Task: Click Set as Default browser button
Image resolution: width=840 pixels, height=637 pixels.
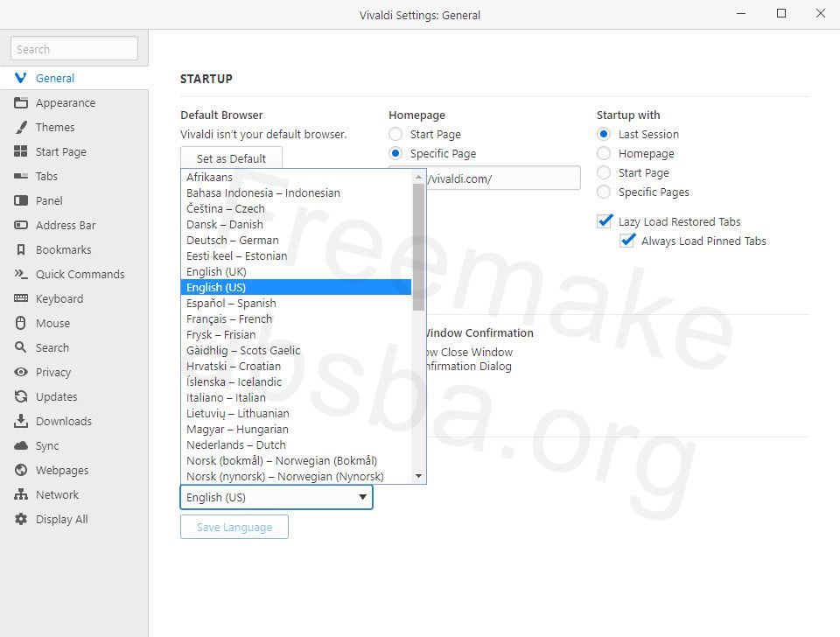Action: (x=231, y=158)
